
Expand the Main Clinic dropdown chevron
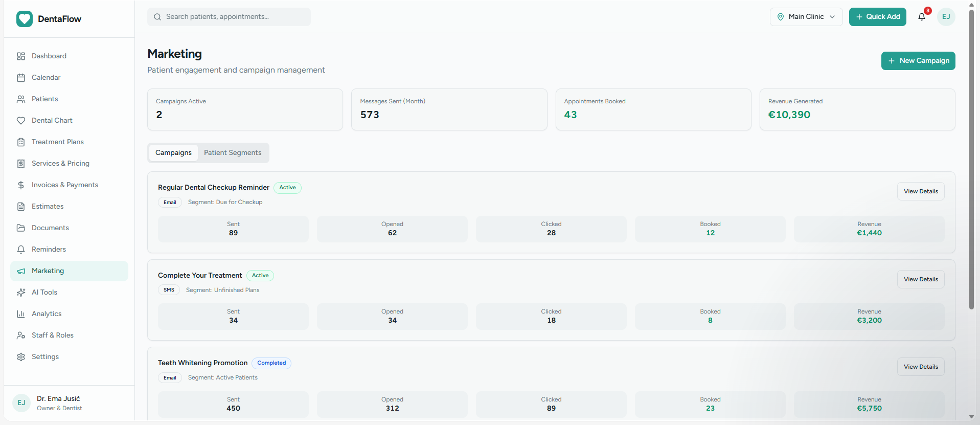832,17
